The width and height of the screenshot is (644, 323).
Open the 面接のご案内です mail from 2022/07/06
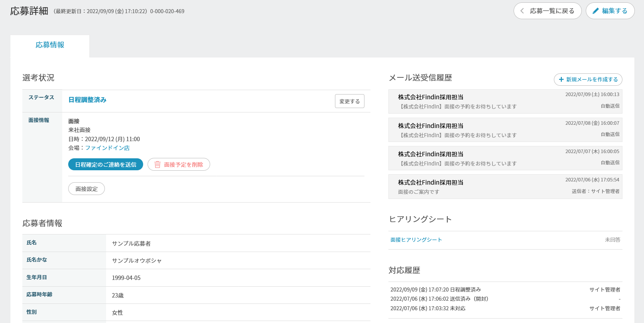505,187
